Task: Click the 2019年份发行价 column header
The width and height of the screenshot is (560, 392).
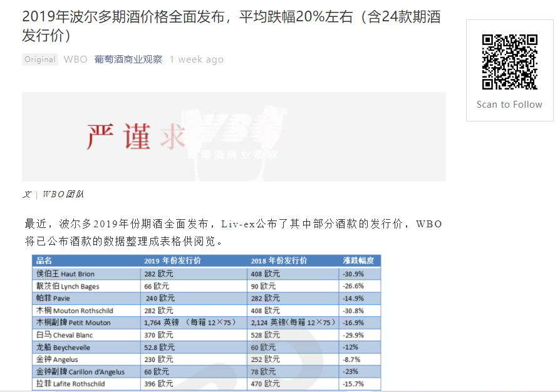Action: point(172,260)
